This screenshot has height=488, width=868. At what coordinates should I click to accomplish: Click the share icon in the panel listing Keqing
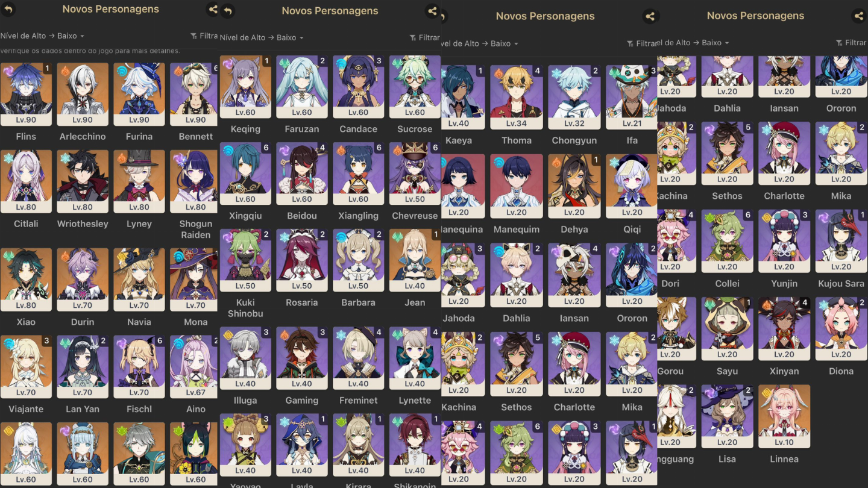point(432,11)
